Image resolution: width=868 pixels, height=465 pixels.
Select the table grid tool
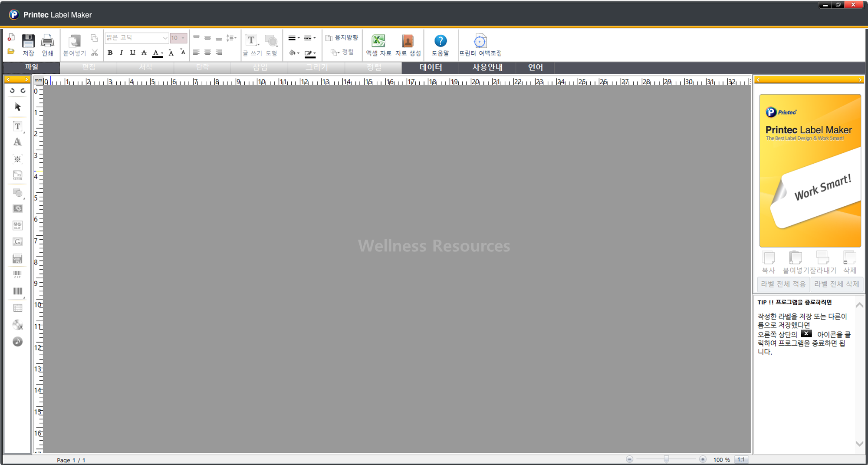point(18,308)
